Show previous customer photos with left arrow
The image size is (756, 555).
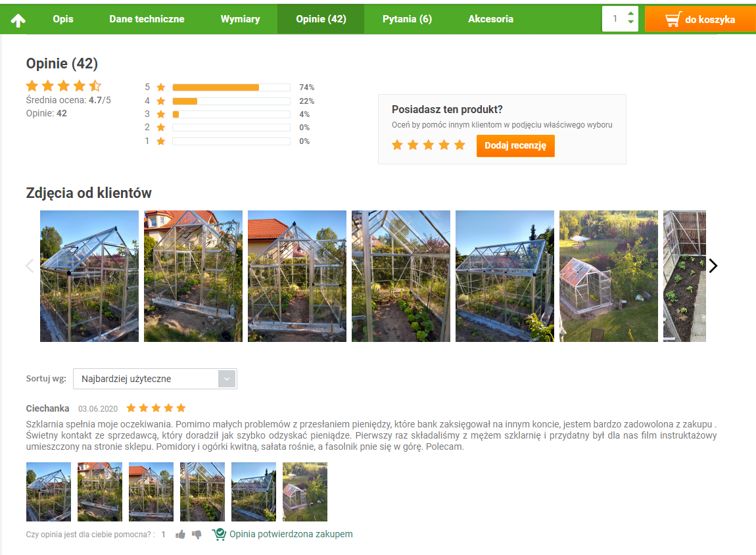30,266
